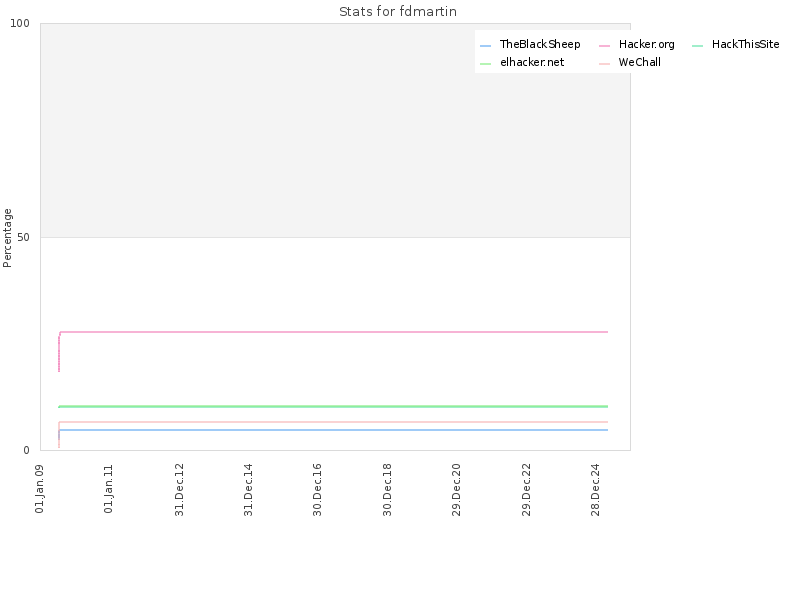Click the pink Hacker.org data line
The image size is (800, 600).
334,332
